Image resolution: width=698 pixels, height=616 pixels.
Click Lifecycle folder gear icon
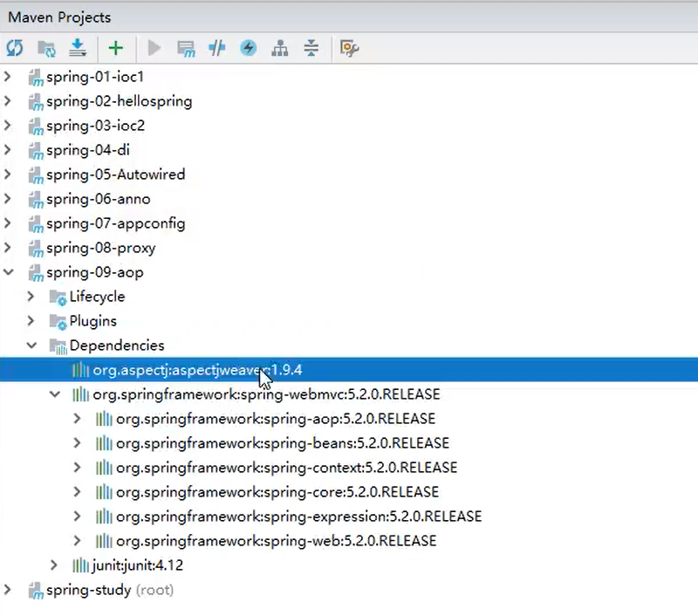click(x=58, y=298)
